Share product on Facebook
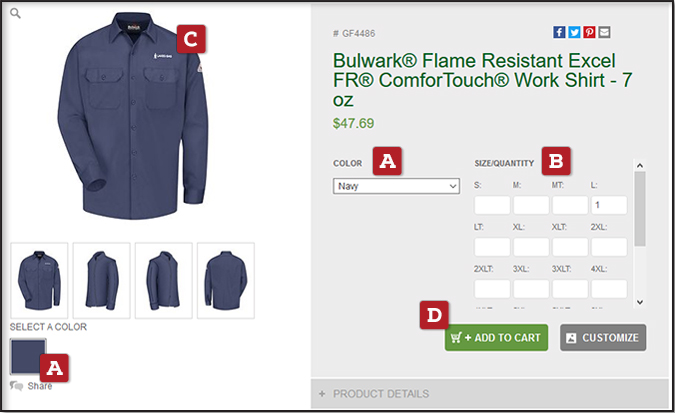675x413 pixels. 559,32
